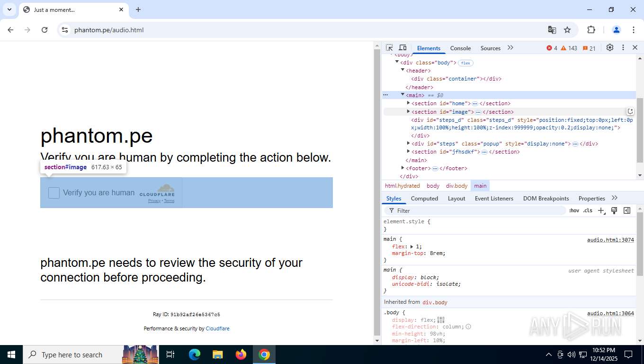Follow the Cloudflare link in footer
This screenshot has width=644, height=364.
click(x=217, y=328)
